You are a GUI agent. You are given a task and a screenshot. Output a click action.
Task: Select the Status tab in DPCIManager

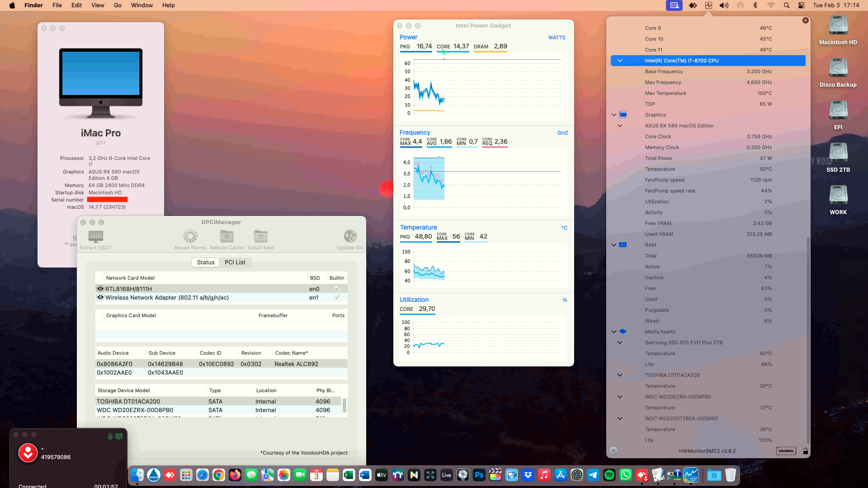[x=206, y=262]
